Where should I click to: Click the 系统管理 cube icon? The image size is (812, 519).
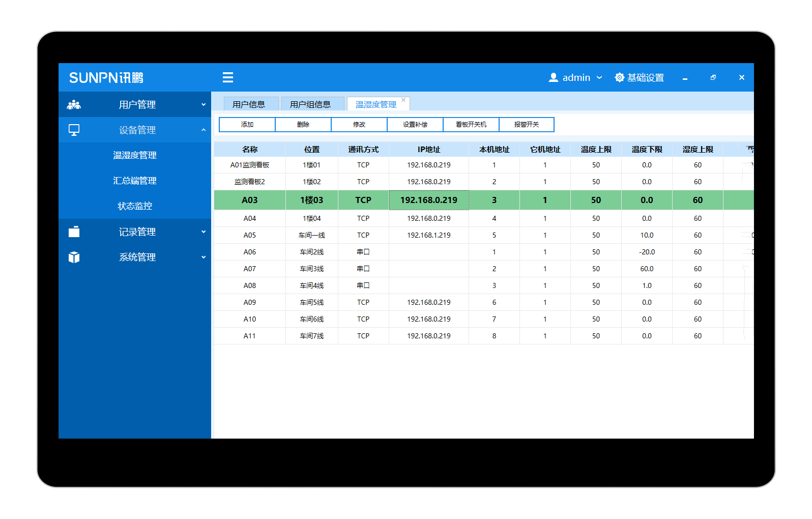74,257
